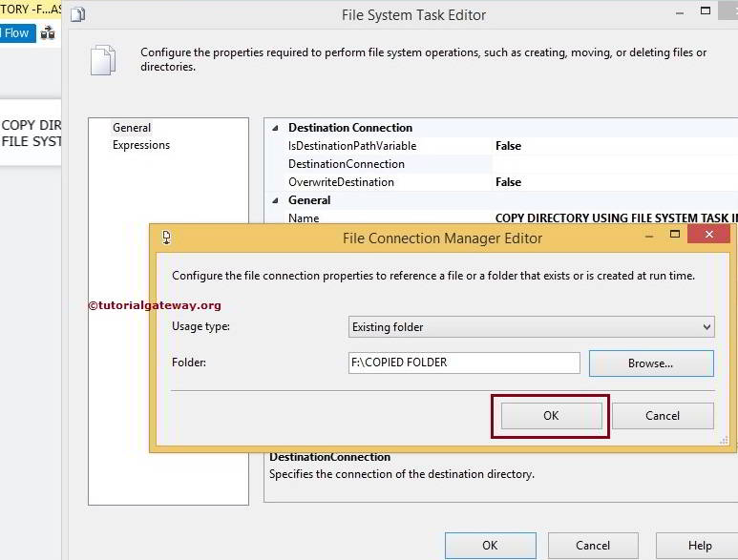Click OK in File System Task Editor
The width and height of the screenshot is (738, 560).
pyautogui.click(x=491, y=546)
